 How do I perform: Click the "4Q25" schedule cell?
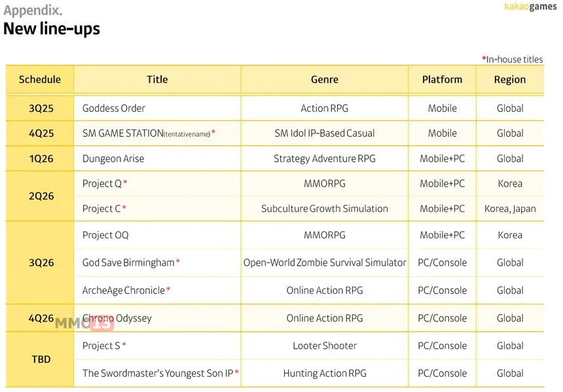41,134
